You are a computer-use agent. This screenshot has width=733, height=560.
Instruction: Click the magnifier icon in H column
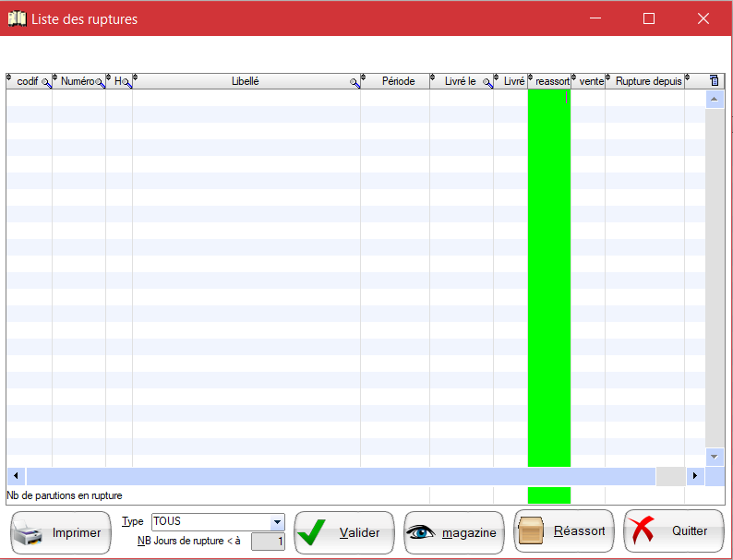tap(127, 83)
